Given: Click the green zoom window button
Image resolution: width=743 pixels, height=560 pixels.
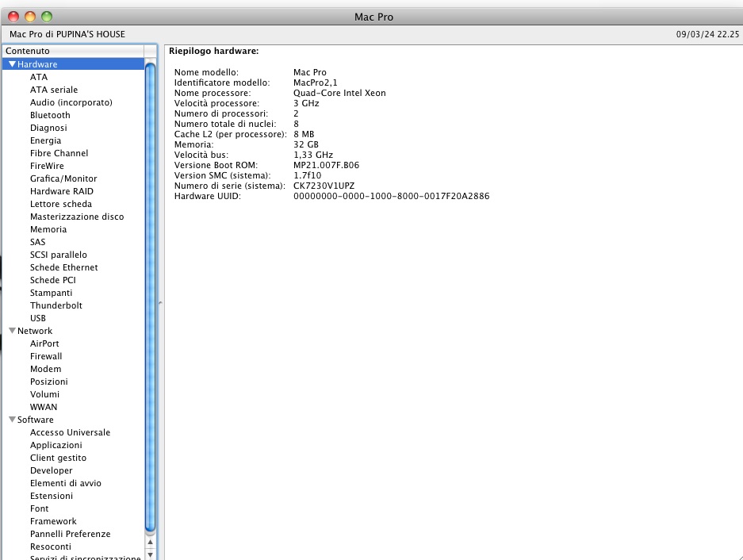Looking at the screenshot, I should point(47,16).
